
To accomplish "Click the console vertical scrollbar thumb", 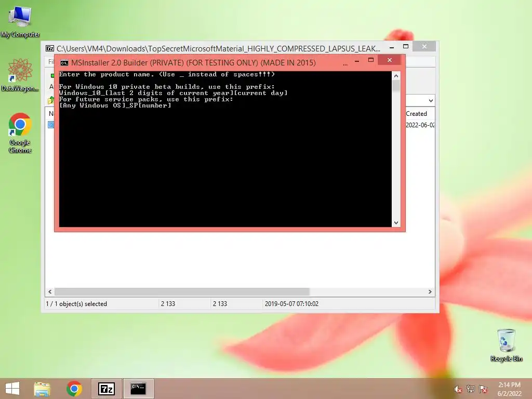I will [396, 86].
